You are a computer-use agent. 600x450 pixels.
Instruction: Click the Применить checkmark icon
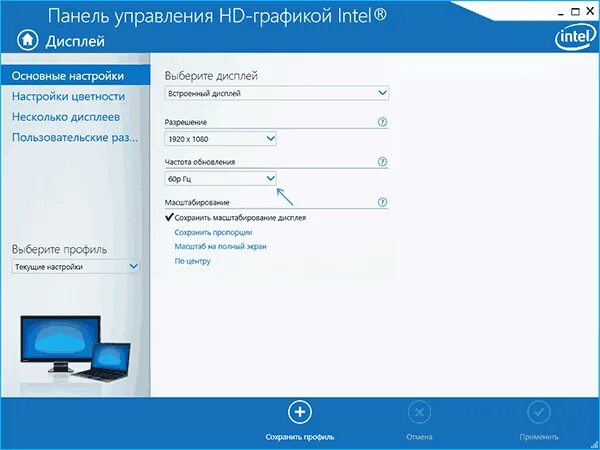click(538, 412)
